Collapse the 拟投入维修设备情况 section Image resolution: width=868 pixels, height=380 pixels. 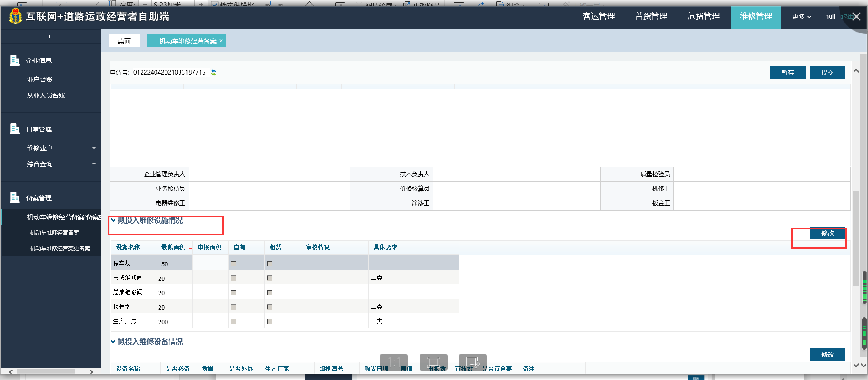113,342
